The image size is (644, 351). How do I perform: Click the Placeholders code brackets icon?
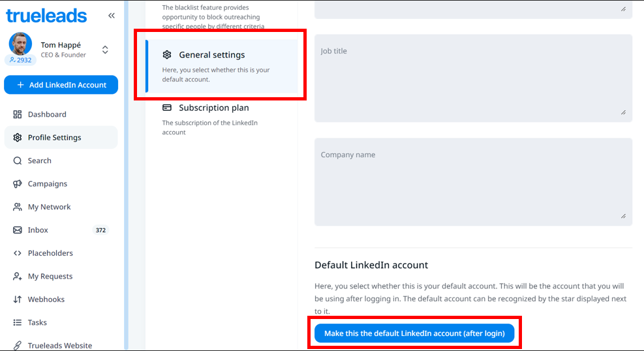pos(18,253)
